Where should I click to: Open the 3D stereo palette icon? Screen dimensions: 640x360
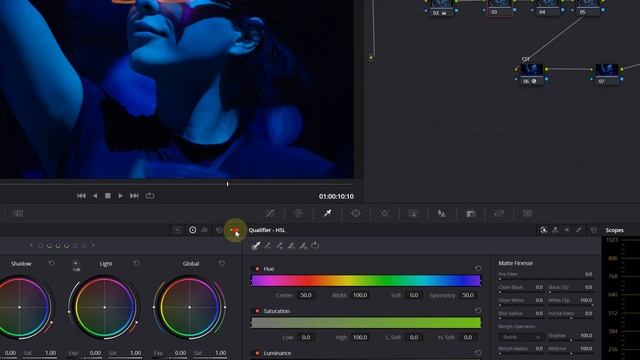527,213
